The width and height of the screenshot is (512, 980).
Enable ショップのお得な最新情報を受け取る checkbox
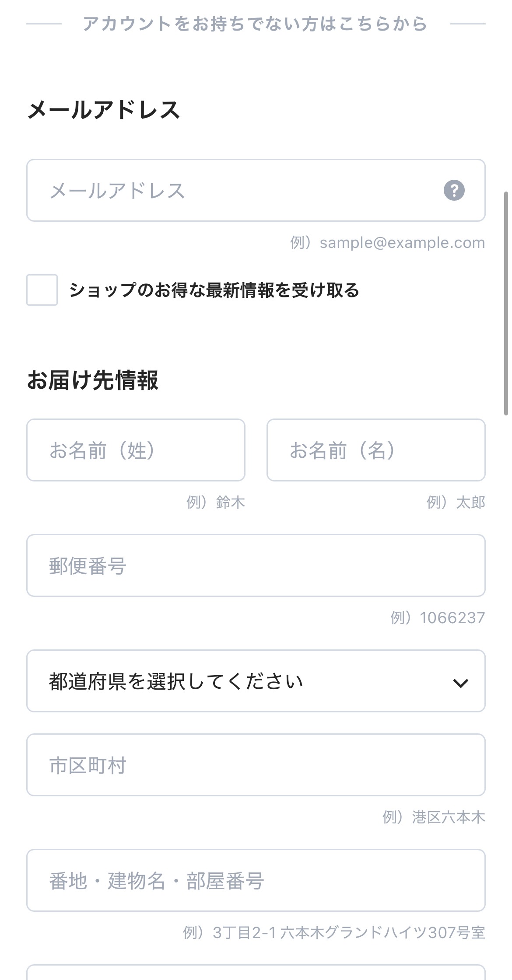(42, 290)
